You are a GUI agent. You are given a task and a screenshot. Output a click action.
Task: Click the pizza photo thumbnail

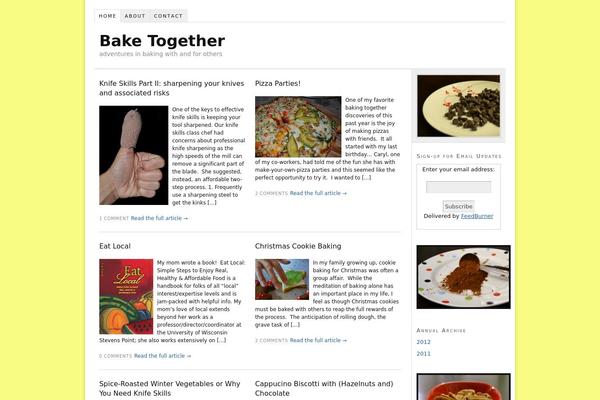coord(298,127)
